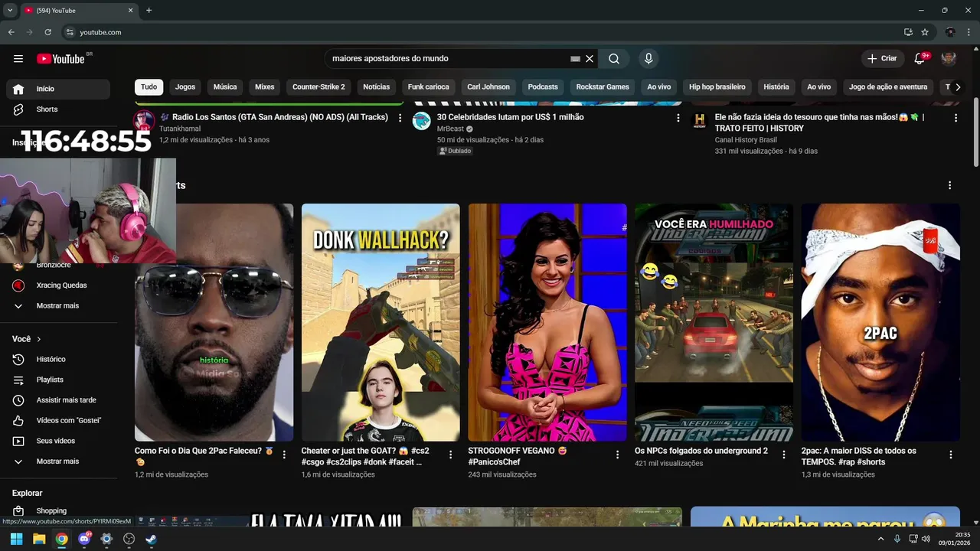The image size is (980, 551).
Task: Open Shopping under Explorar
Action: coord(58,510)
